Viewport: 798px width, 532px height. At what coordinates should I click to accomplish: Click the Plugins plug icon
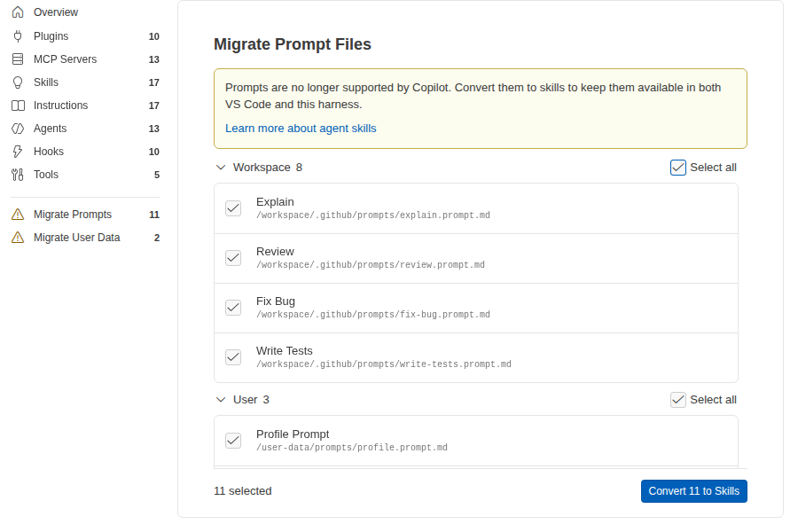pyautogui.click(x=18, y=36)
